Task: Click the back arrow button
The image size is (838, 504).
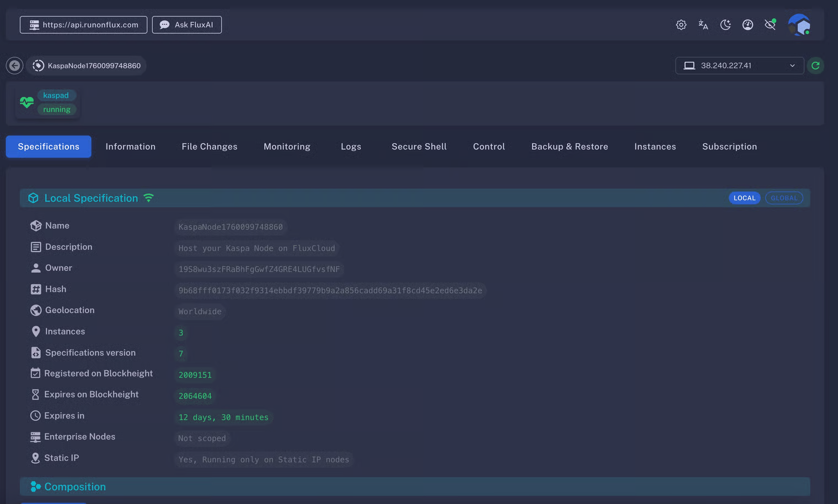Action: [x=15, y=66]
